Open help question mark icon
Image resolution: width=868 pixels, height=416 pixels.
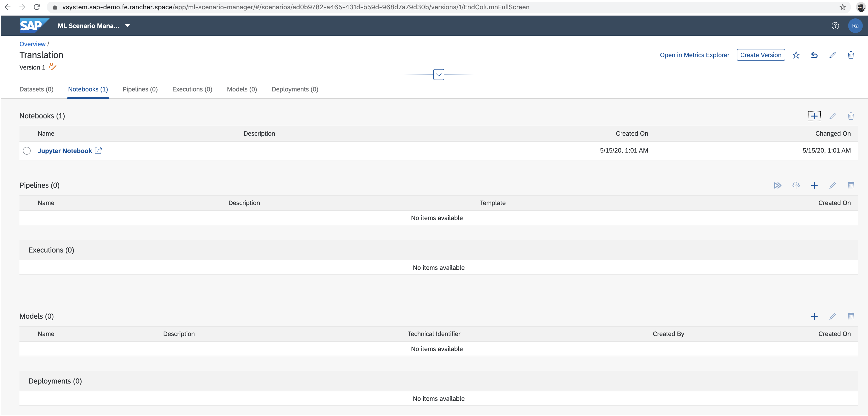point(835,26)
